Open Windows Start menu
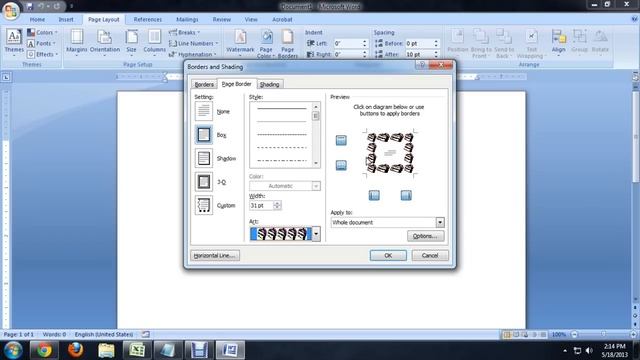Screen dimensions: 640x360 (x=13, y=350)
